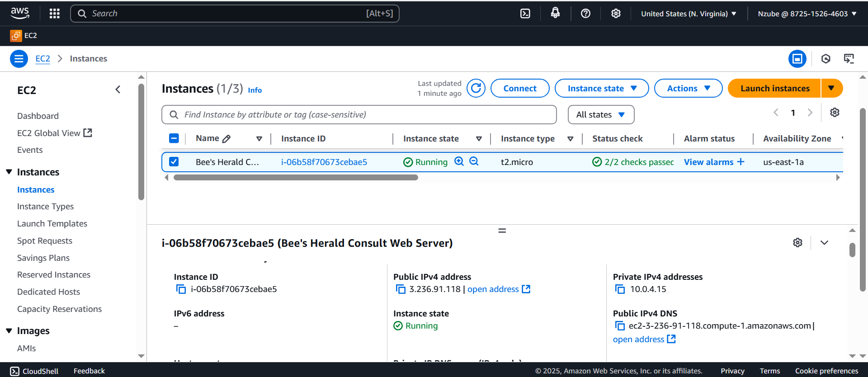Toggle the select-all instances checkbox
The height and width of the screenshot is (377, 868).
(x=174, y=138)
